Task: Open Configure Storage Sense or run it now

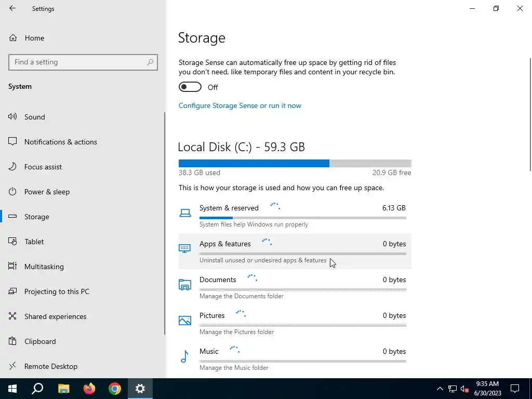Action: (240, 105)
